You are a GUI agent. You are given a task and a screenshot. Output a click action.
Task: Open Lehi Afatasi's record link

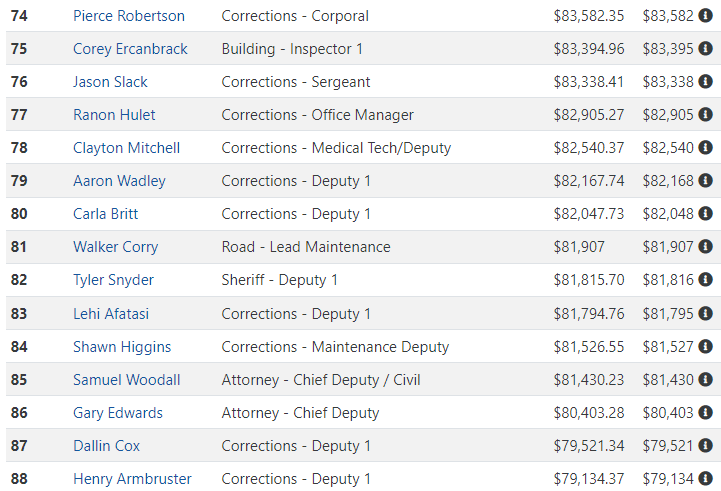(111, 314)
